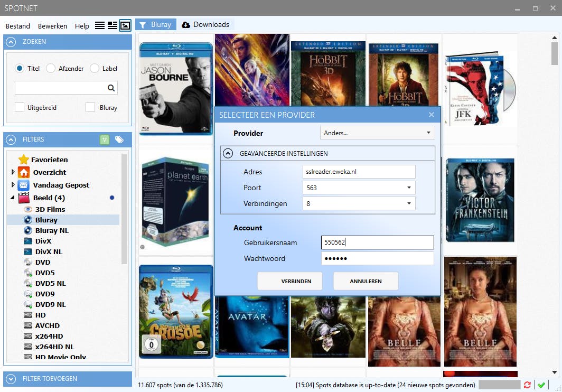Image resolution: width=562 pixels, height=392 pixels.
Task: Open the Victor Frankenstein cover
Action: (480, 200)
